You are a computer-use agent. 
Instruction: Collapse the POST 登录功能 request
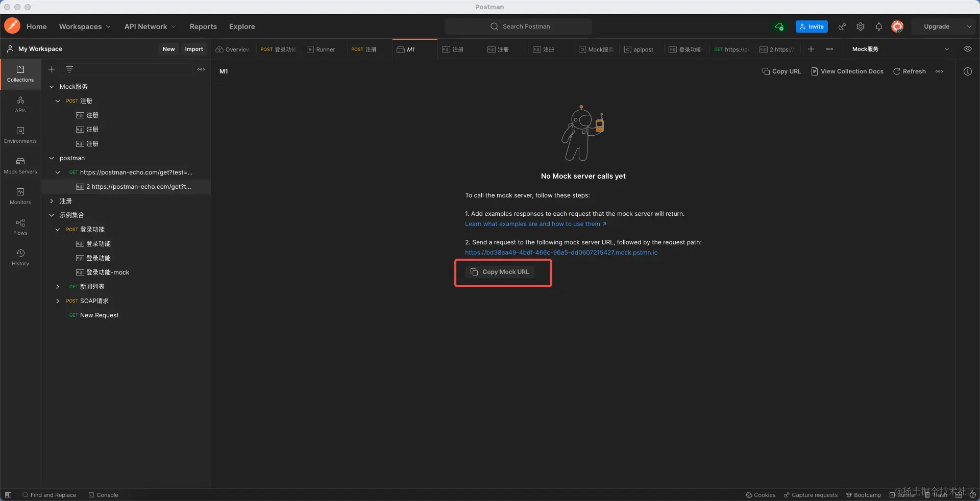pos(58,230)
